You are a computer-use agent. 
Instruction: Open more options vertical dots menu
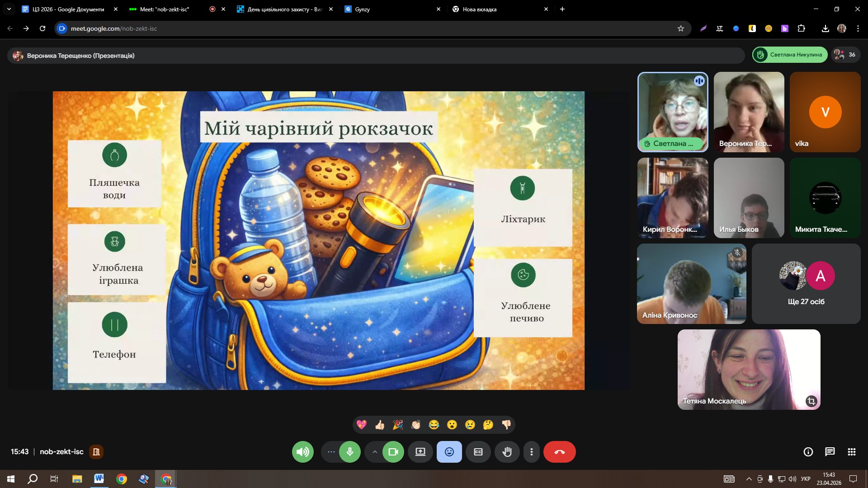tap(532, 452)
